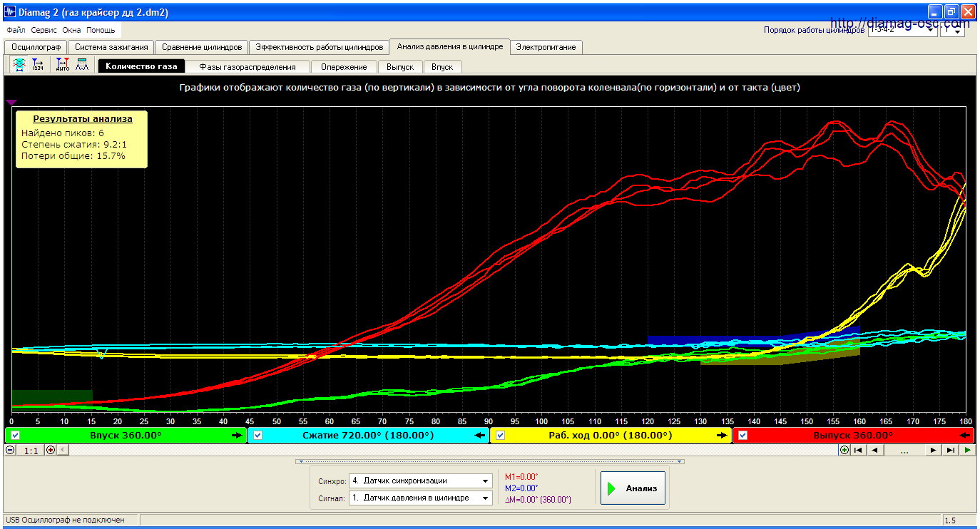
Task: Click left arrow on Выпуск stroke bar
Action: [x=965, y=435]
